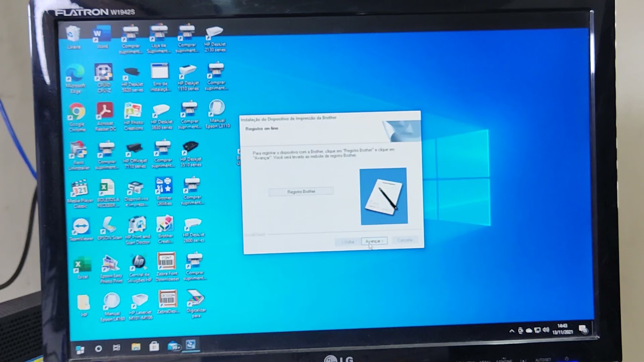644x362 pixels.
Task: Click the Registro Brother button
Action: tap(301, 192)
